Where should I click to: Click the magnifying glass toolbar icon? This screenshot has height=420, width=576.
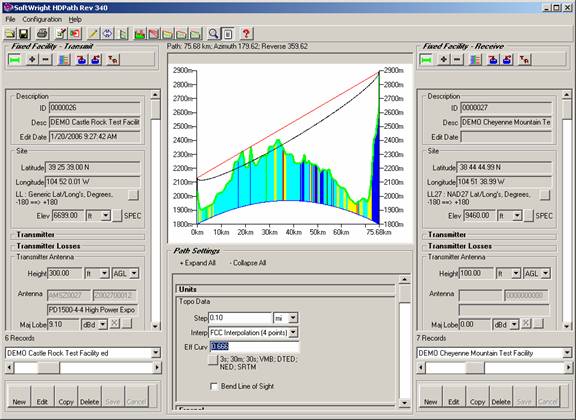(x=213, y=34)
